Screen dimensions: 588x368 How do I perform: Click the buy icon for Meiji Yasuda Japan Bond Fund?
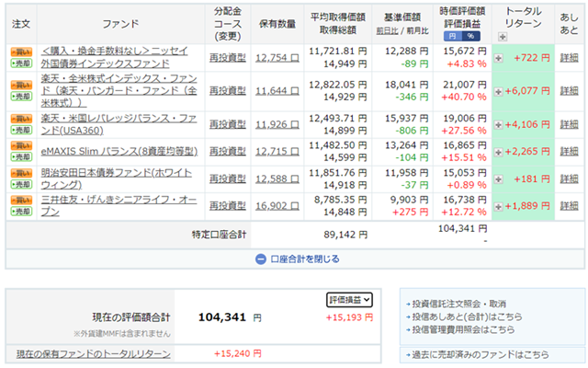click(20, 172)
